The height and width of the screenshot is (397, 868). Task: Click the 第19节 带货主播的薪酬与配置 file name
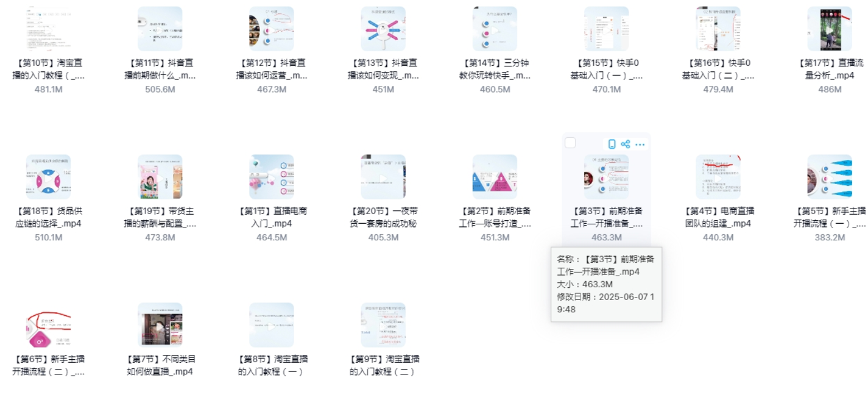[x=160, y=217]
